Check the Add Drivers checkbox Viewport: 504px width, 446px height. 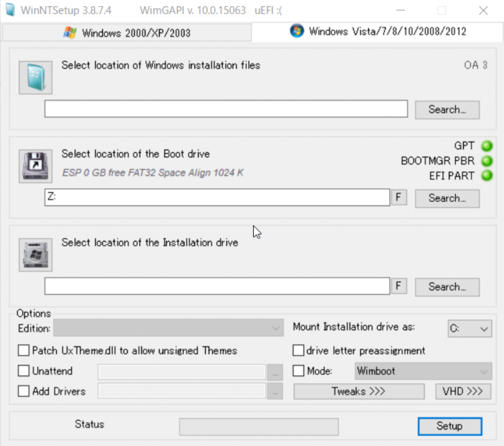23,391
